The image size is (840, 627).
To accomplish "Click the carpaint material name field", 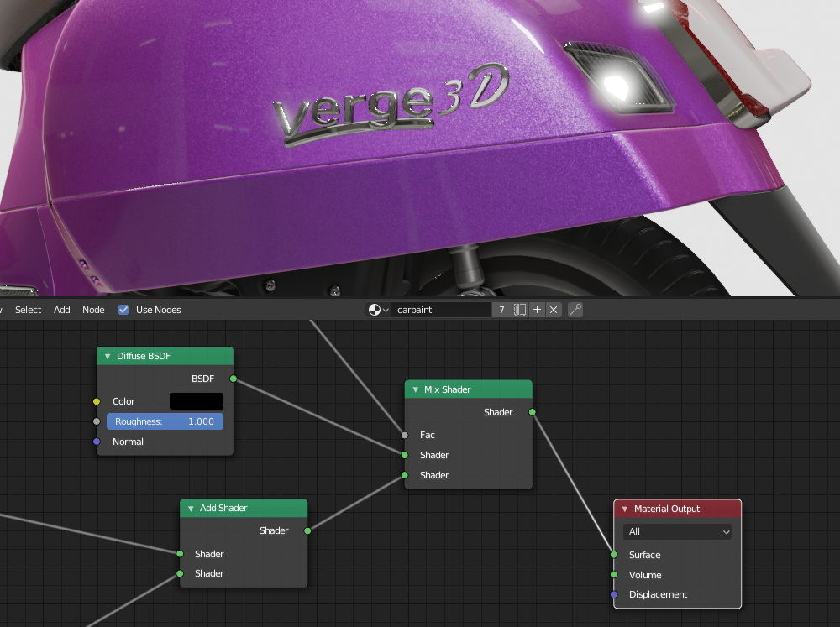I will [441, 310].
